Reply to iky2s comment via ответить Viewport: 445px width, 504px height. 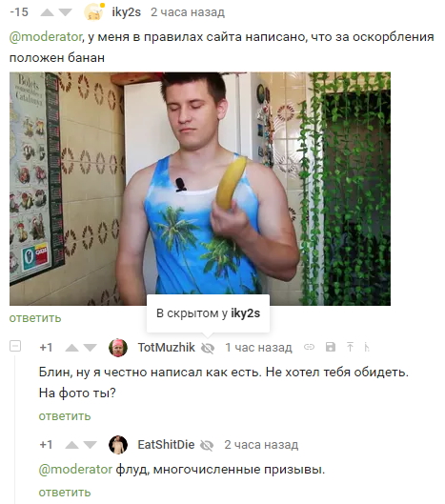click(x=35, y=318)
